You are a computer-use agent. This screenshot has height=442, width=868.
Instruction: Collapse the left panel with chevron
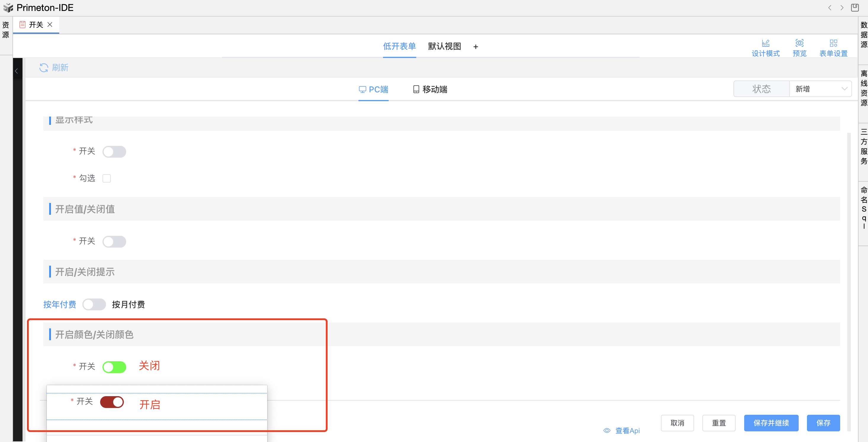[x=17, y=71]
